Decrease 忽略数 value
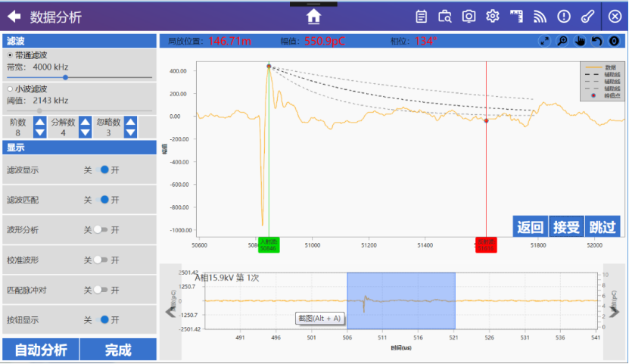Image resolution: width=629 pixels, height=364 pixels. click(x=130, y=132)
